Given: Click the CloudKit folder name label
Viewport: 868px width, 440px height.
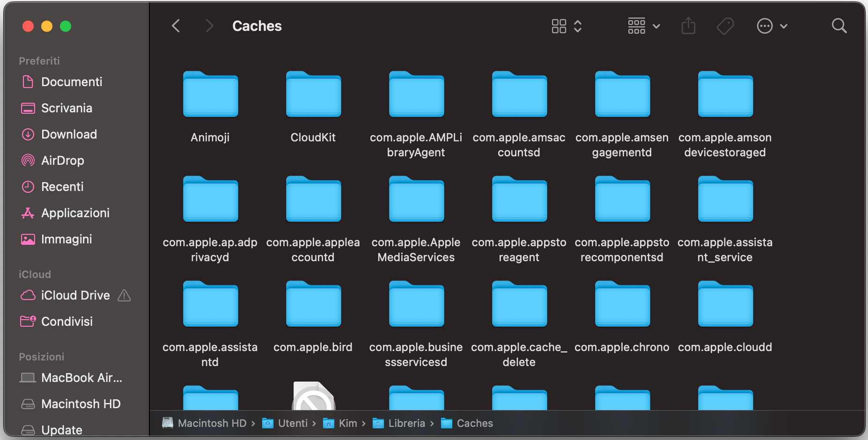Looking at the screenshot, I should coord(313,138).
